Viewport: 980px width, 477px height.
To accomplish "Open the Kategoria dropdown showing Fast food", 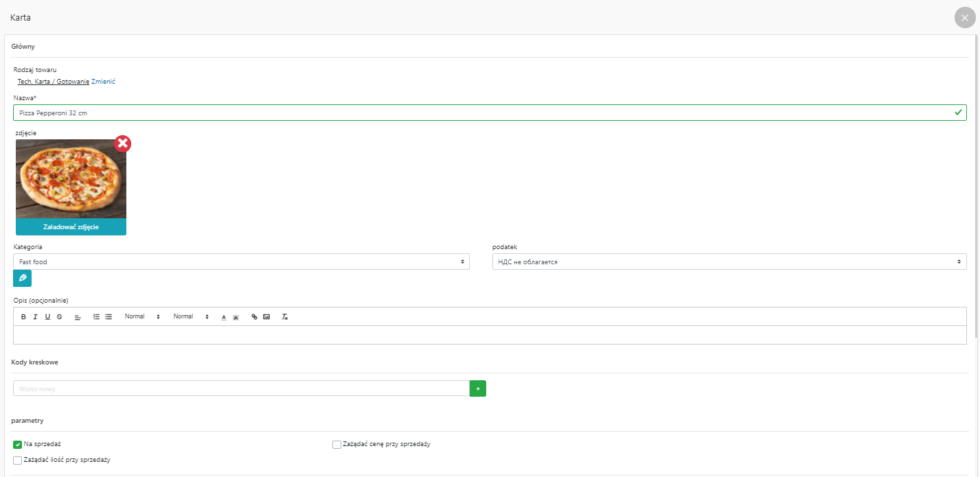I will (x=241, y=261).
